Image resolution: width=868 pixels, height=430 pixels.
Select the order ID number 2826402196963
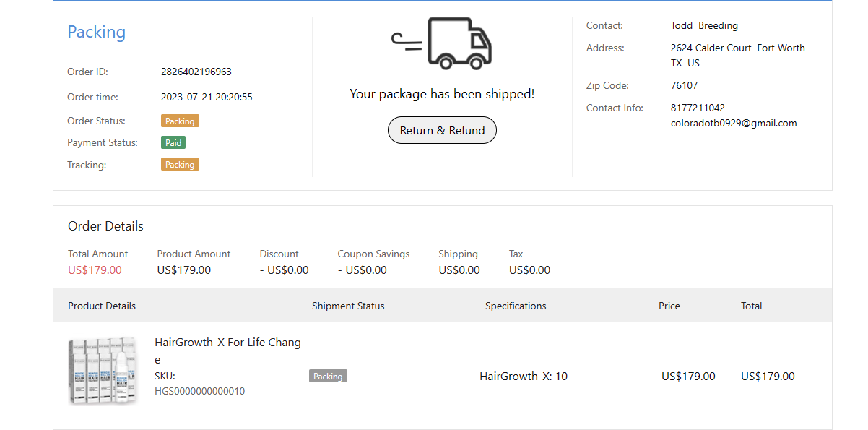click(196, 72)
